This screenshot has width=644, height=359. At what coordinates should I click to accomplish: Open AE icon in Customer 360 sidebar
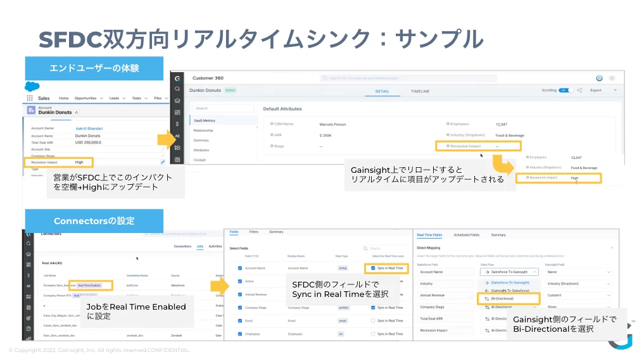coord(177,136)
